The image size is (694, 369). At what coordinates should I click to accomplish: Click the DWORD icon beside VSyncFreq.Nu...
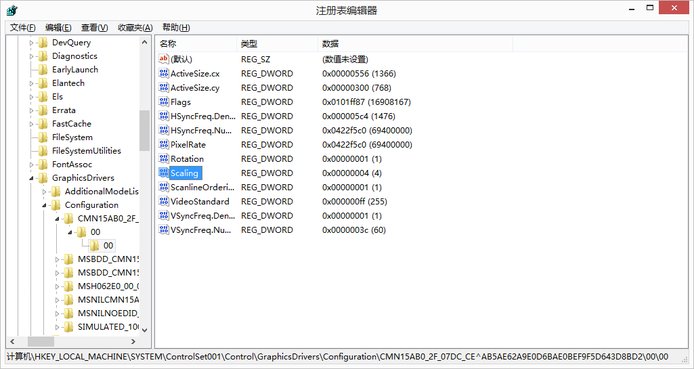tap(164, 230)
